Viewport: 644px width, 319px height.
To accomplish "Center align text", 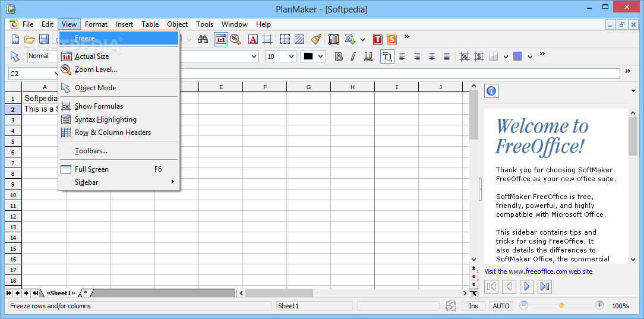I will point(432,56).
